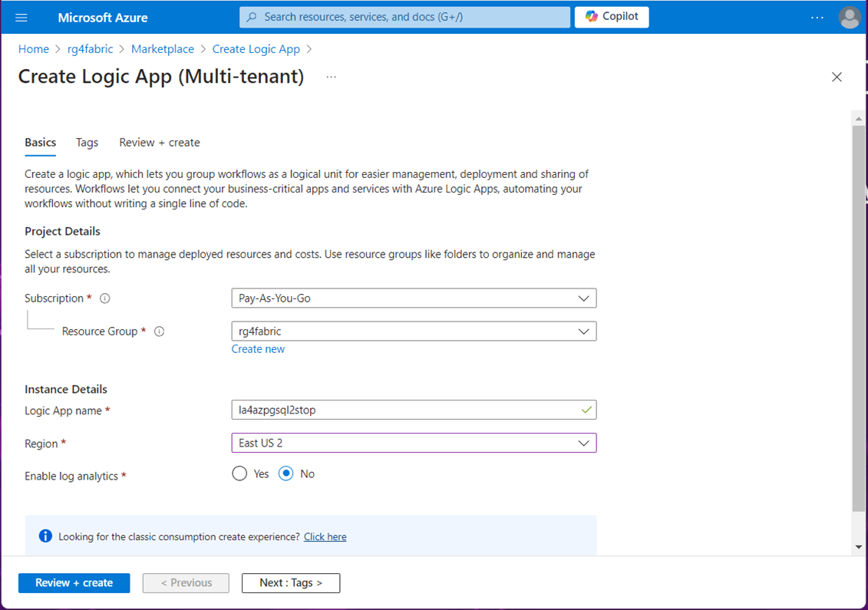Click the blue Review + create button
Viewport: 868px width, 610px height.
click(74, 583)
